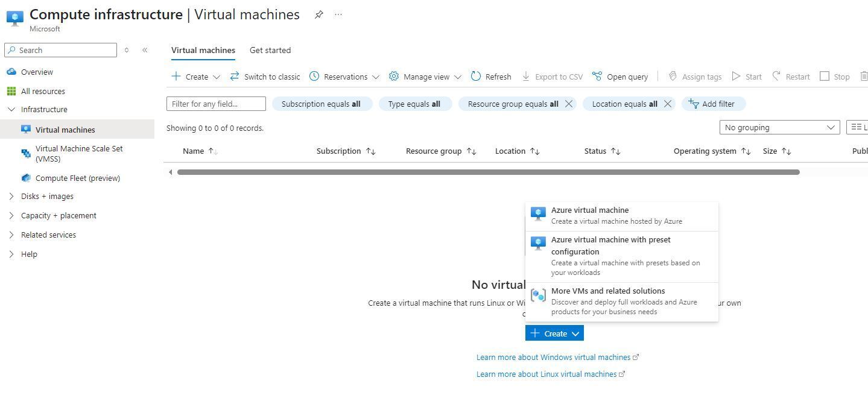Open Learn more about Linux virtual machines
The image size is (868, 404).
point(551,374)
